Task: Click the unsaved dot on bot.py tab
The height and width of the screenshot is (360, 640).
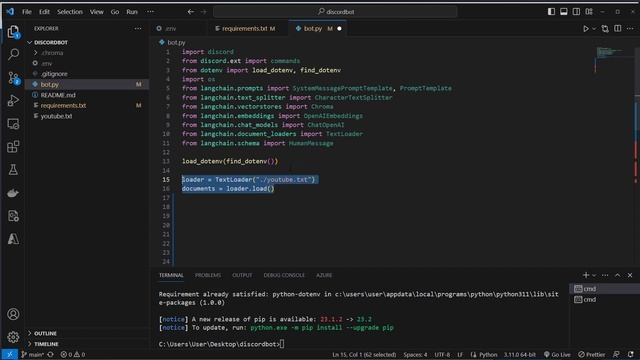Action: (339, 29)
